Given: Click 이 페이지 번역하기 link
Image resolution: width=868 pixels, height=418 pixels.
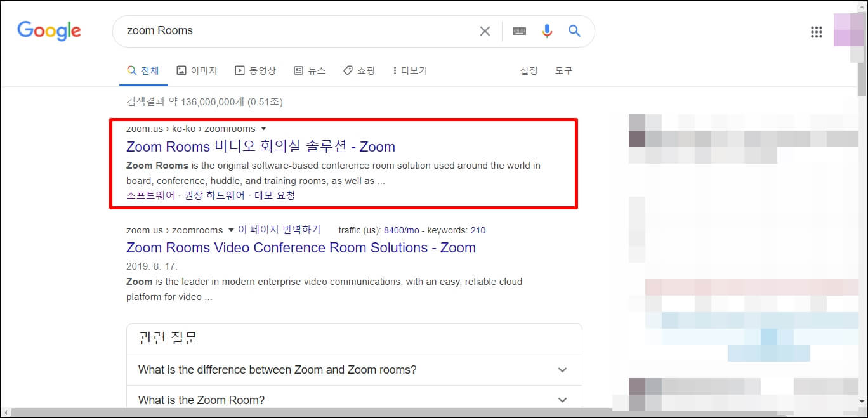Looking at the screenshot, I should tap(280, 230).
